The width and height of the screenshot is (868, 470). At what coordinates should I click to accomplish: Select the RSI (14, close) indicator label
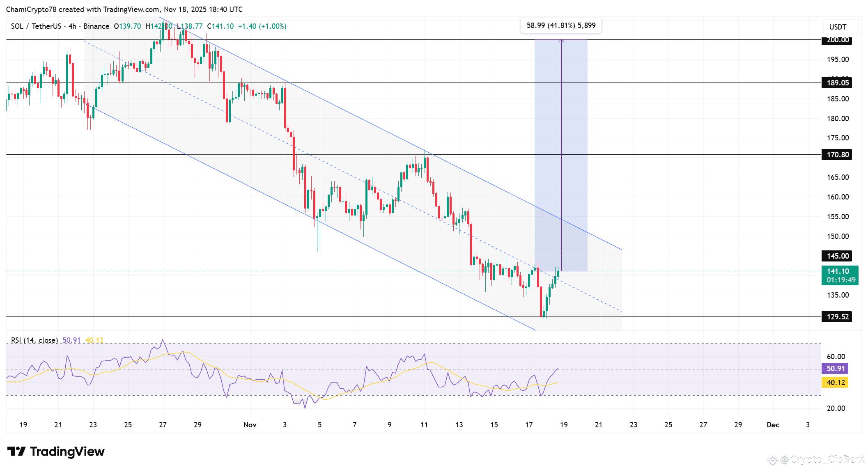pyautogui.click(x=34, y=340)
